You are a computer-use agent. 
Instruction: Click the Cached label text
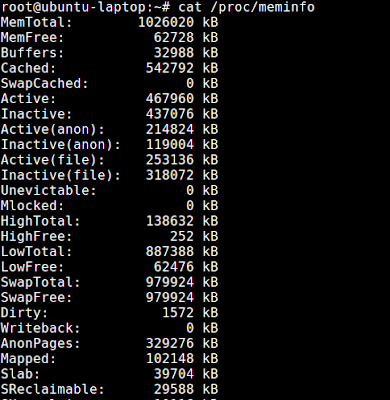click(x=28, y=68)
